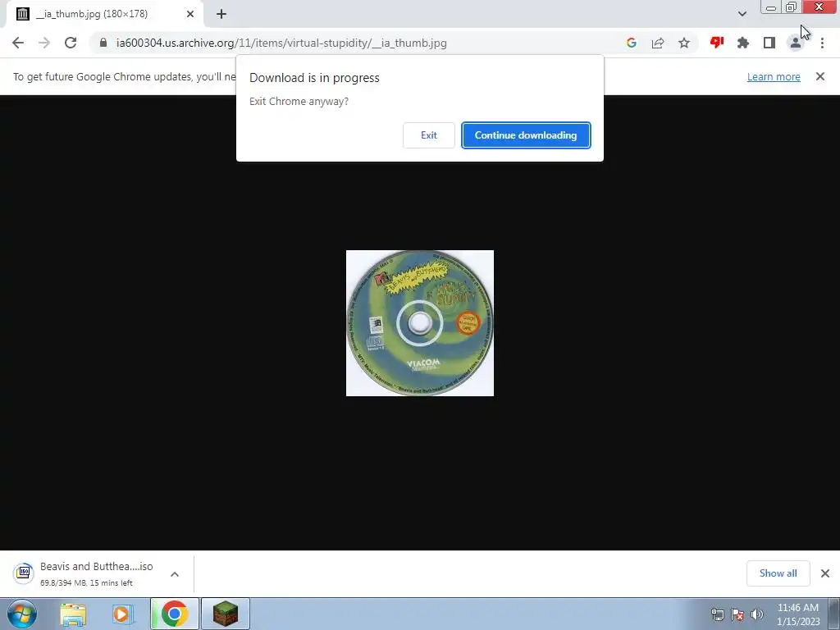Click the "Exit Chrome anyway?" text
Viewport: 840px width, 630px height.
299,101
